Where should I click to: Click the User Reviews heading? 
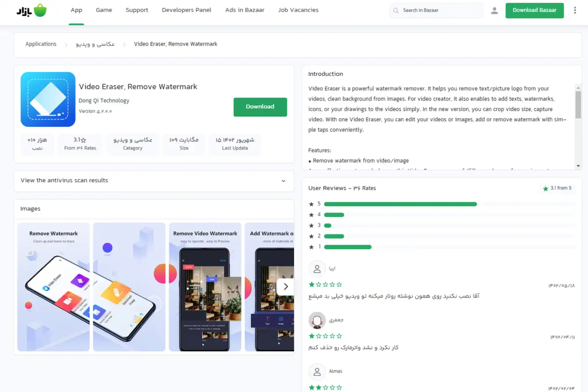coord(342,188)
